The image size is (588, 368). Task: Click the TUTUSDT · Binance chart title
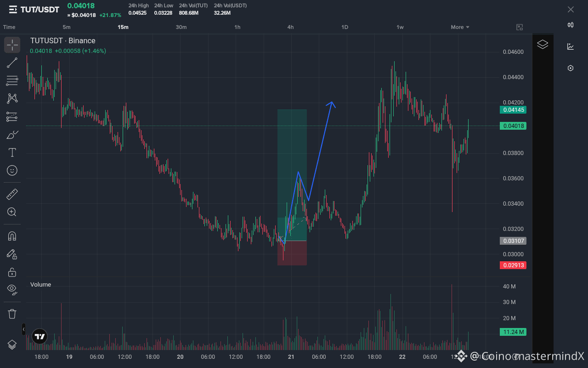point(63,41)
